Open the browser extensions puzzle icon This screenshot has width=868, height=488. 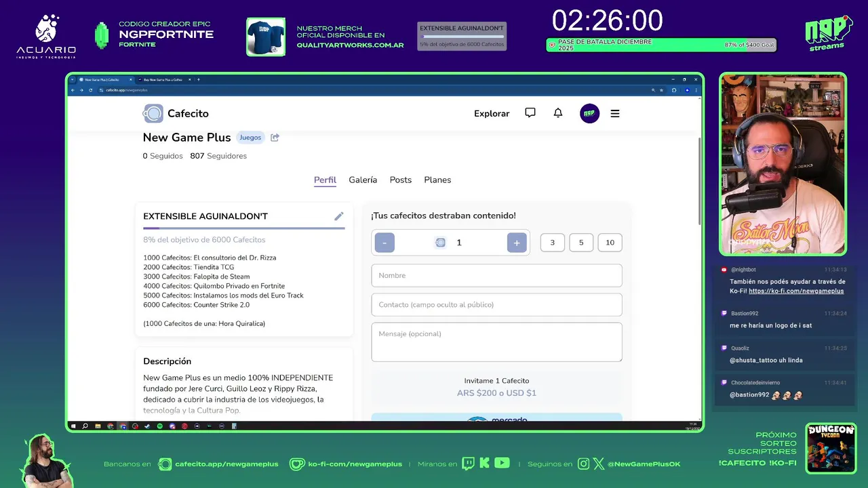[x=674, y=89]
